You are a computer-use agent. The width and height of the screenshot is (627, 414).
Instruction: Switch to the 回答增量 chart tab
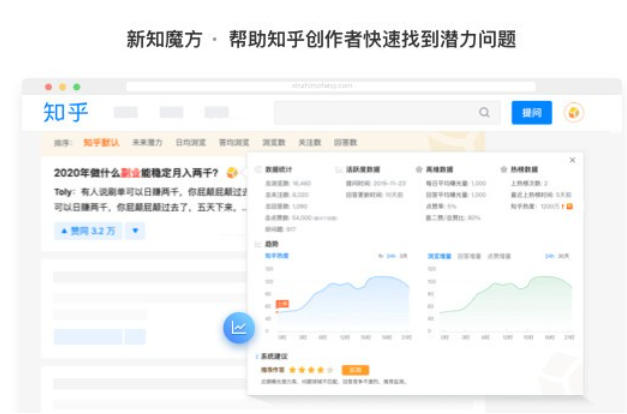469,256
